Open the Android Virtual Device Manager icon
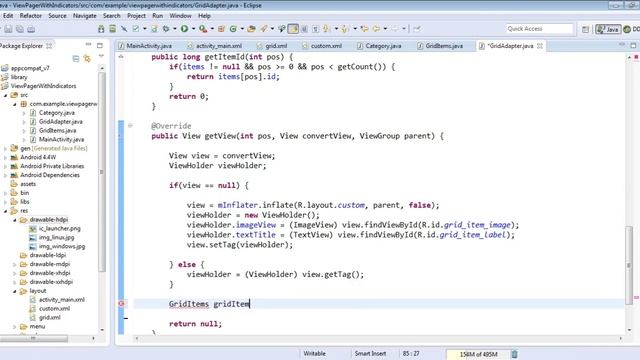The image size is (640, 360). (113, 29)
